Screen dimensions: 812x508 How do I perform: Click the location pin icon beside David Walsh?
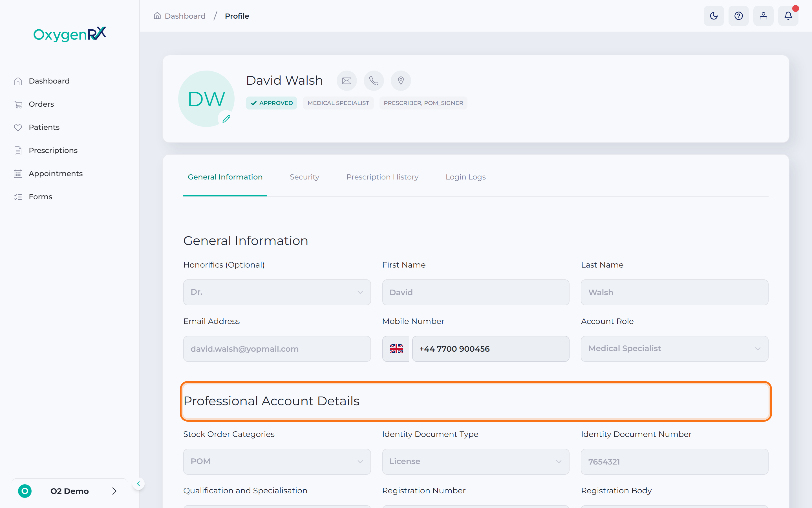click(x=401, y=81)
